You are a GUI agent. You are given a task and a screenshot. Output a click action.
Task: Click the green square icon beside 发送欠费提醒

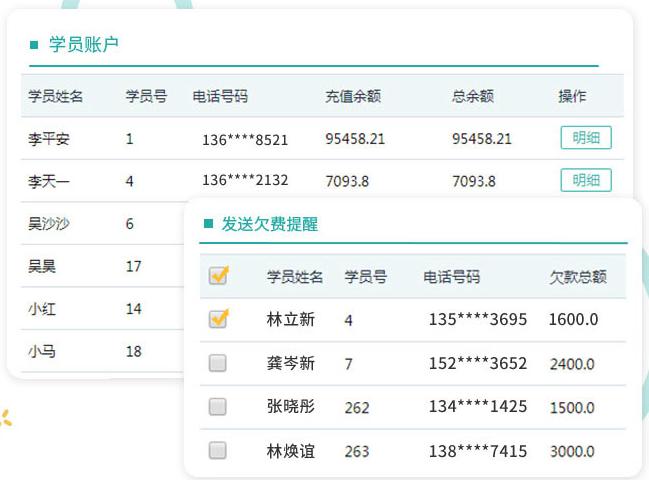click(x=208, y=224)
